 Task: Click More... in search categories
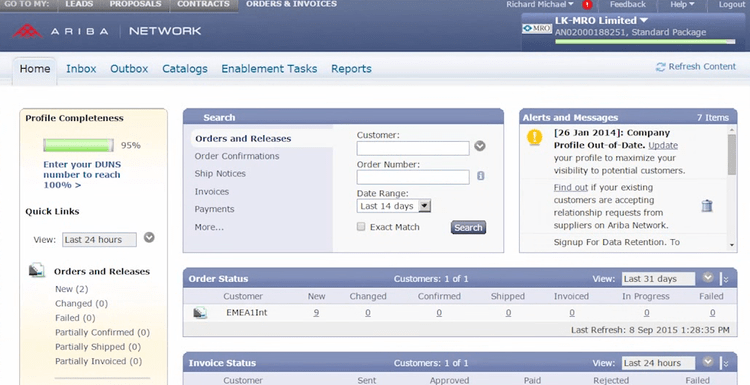(209, 227)
